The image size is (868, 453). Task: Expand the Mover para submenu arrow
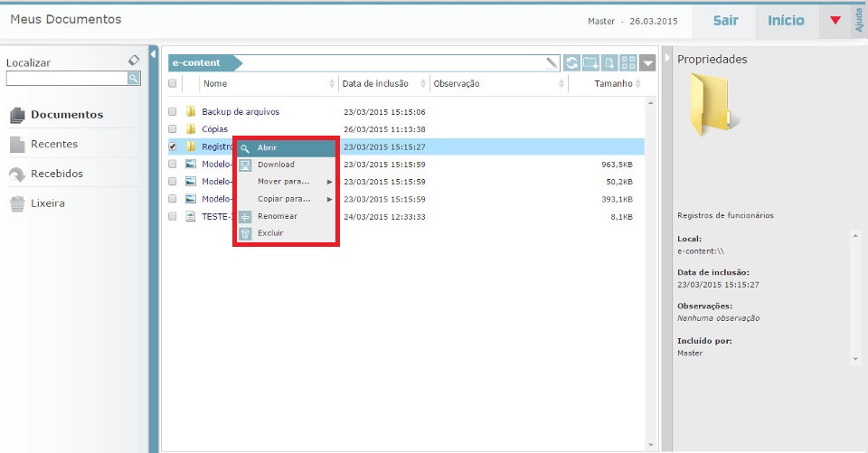329,183
